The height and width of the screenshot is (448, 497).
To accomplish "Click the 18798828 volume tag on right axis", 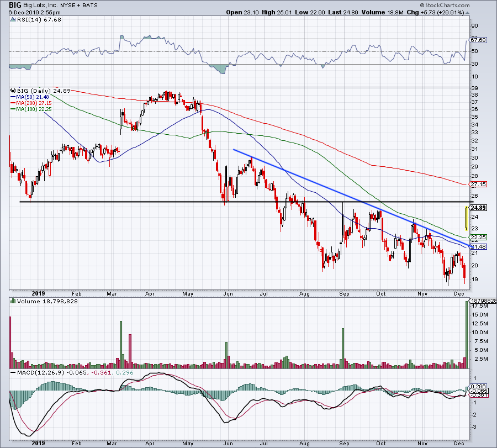I will coord(483,301).
